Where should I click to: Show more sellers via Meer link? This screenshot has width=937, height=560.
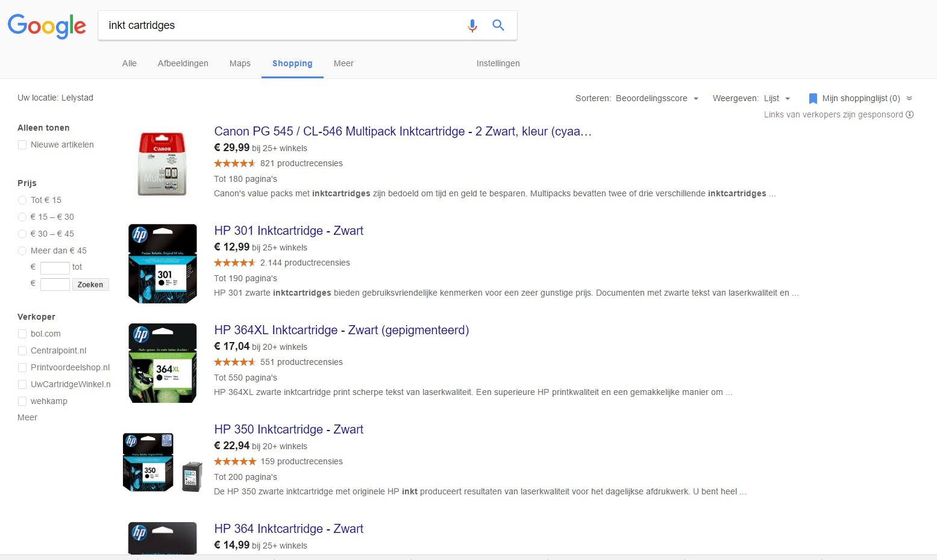pos(27,417)
